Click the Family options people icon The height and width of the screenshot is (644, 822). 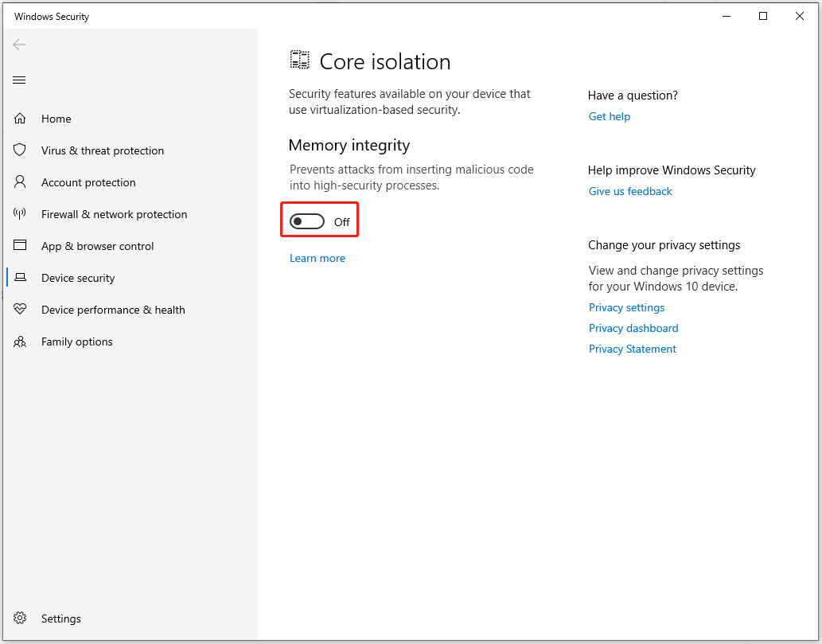[x=20, y=342]
